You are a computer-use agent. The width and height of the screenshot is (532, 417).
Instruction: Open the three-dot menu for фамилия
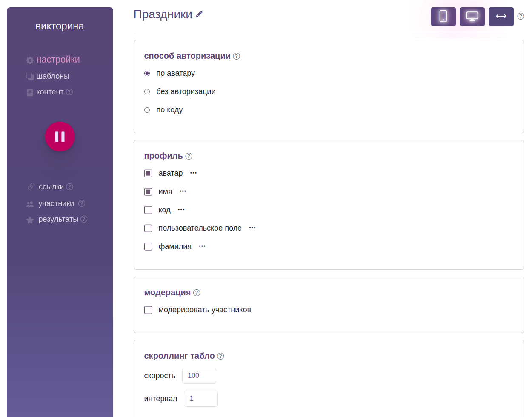point(202,246)
